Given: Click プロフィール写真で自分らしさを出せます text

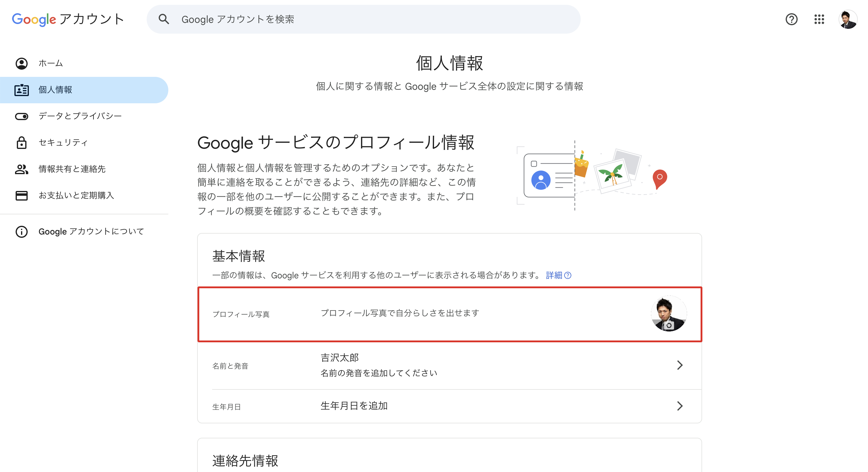Looking at the screenshot, I should [400, 313].
